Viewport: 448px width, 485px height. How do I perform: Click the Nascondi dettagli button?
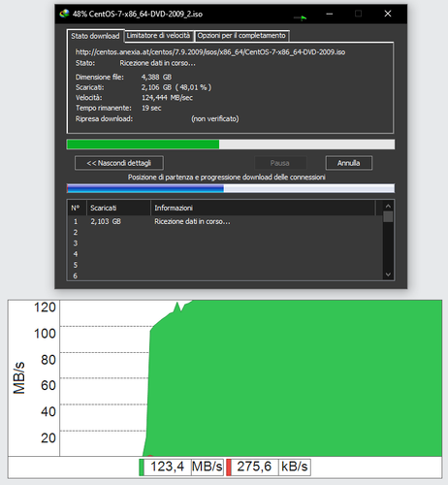pyautogui.click(x=119, y=163)
